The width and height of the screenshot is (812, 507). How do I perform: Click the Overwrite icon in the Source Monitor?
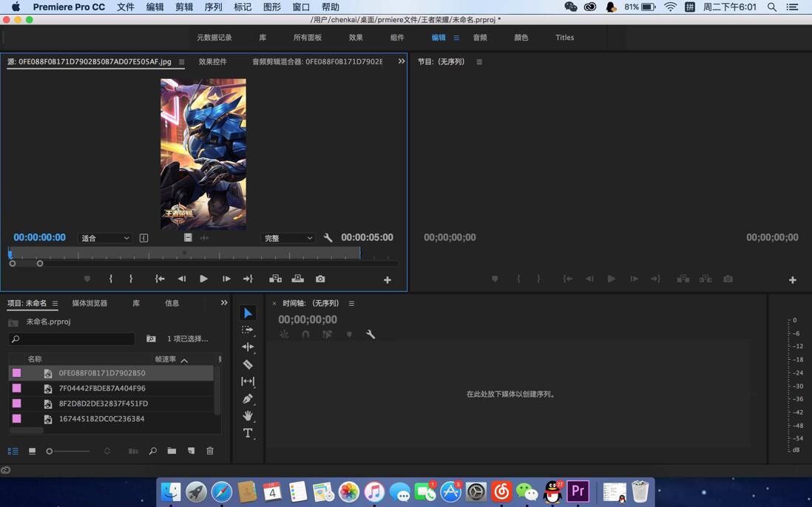tap(297, 279)
